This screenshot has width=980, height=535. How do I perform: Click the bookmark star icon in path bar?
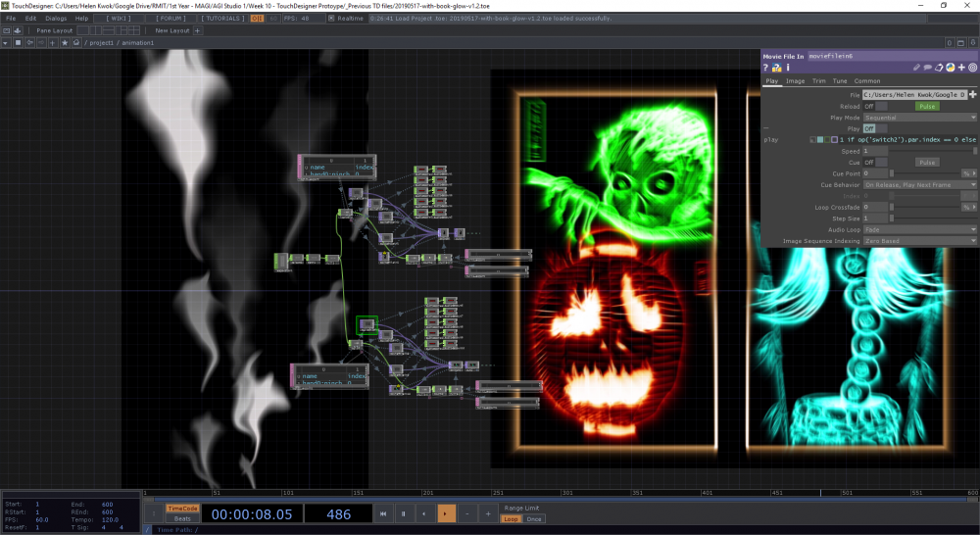[65, 43]
